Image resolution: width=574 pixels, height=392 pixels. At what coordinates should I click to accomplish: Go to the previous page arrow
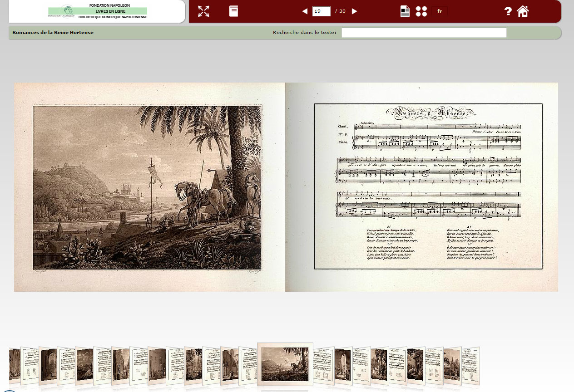pos(305,11)
